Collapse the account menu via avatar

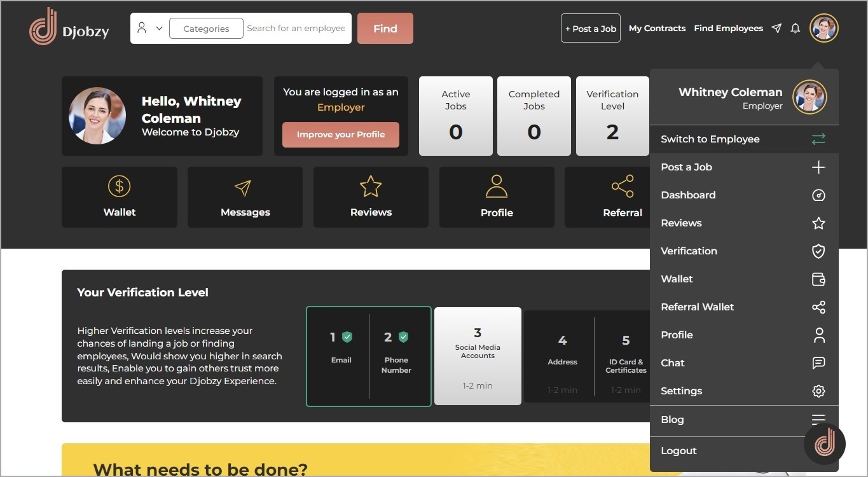[x=823, y=28]
